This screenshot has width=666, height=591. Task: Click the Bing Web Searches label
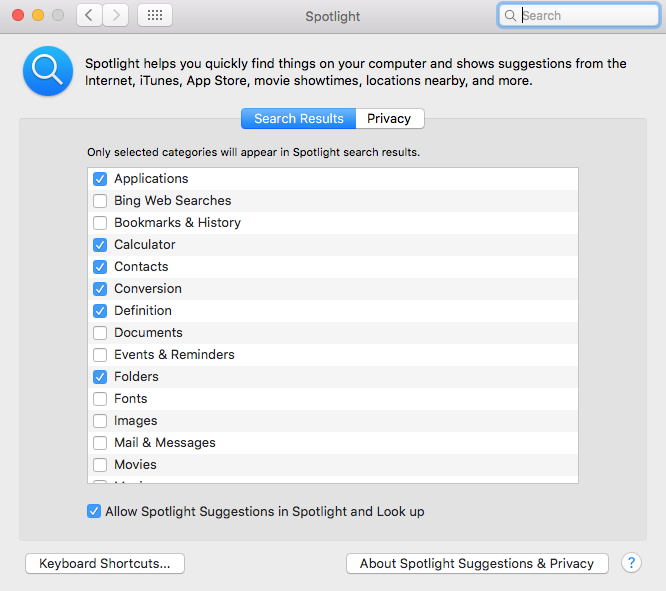click(x=172, y=201)
